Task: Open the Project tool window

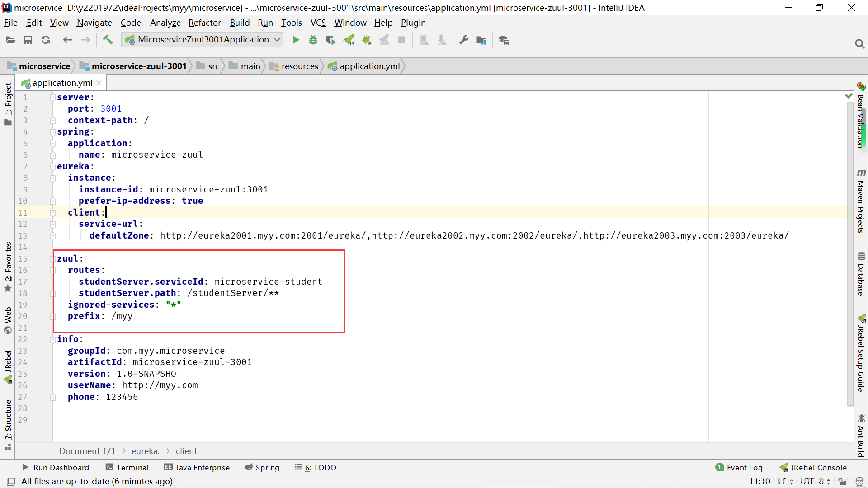Action: coord(8,104)
